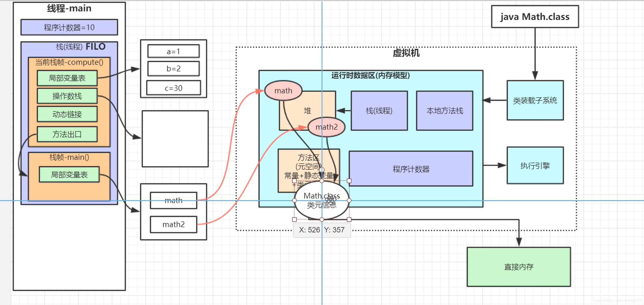This screenshot has height=305, width=644.
Task: Select the c=30 variable box
Action: click(173, 88)
